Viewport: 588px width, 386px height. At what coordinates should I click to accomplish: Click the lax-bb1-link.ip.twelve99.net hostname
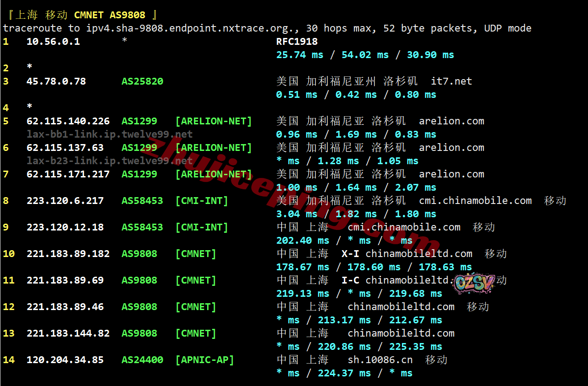pyautogui.click(x=110, y=134)
